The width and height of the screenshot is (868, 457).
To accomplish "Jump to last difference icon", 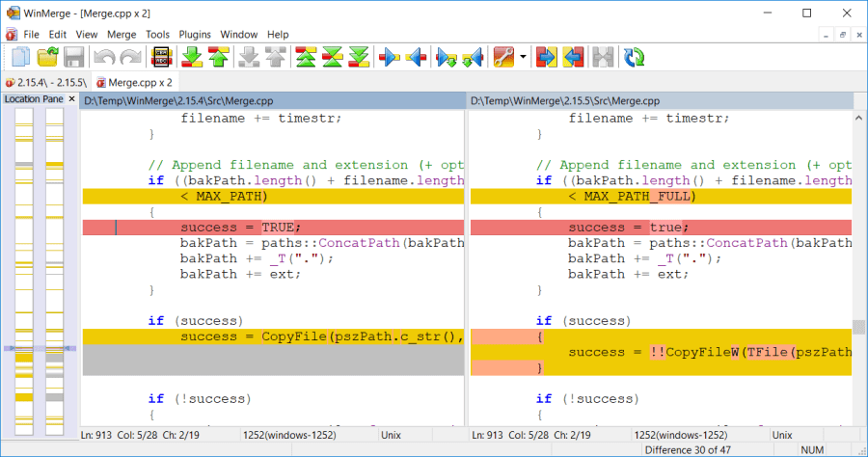I will 359,57.
